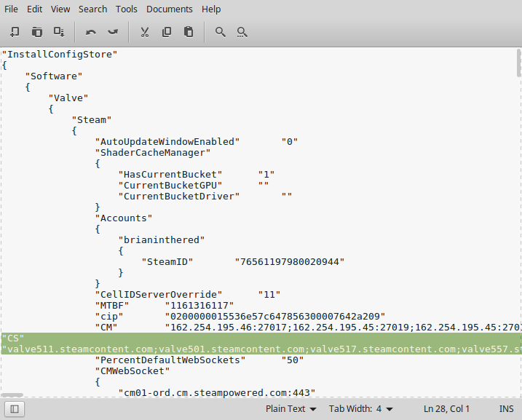
Task: Click the "CurrentBucketDriver" key
Action: coord(179,197)
